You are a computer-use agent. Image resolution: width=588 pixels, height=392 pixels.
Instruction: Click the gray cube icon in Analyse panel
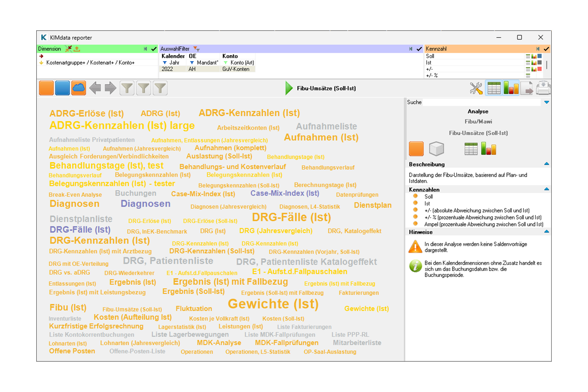[x=436, y=149]
